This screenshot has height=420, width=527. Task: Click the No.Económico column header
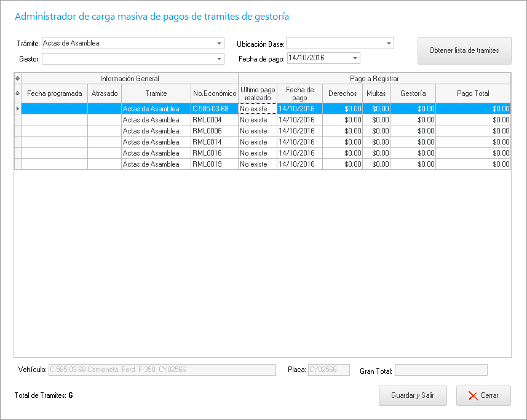pos(214,93)
